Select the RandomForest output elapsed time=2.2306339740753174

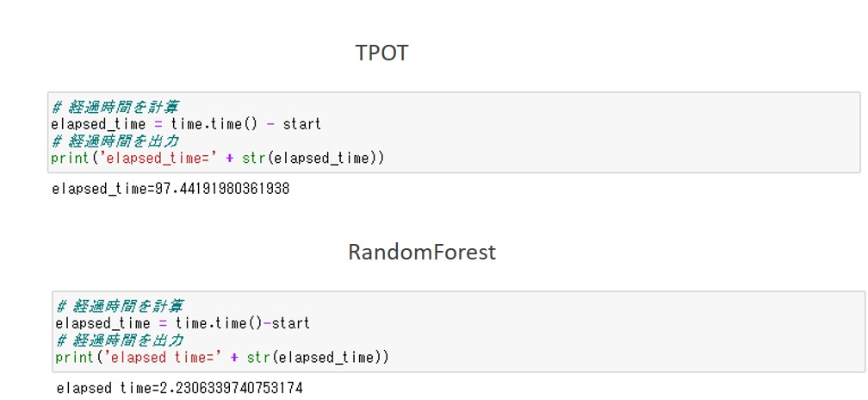click(179, 388)
